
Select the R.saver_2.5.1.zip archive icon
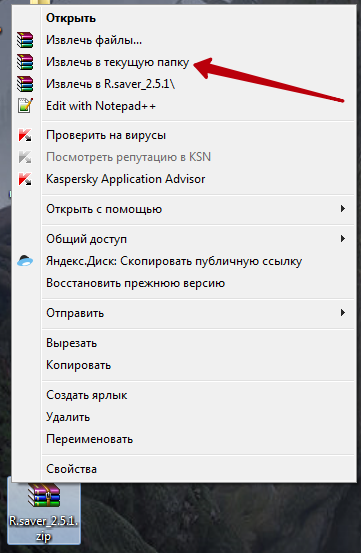click(44, 496)
